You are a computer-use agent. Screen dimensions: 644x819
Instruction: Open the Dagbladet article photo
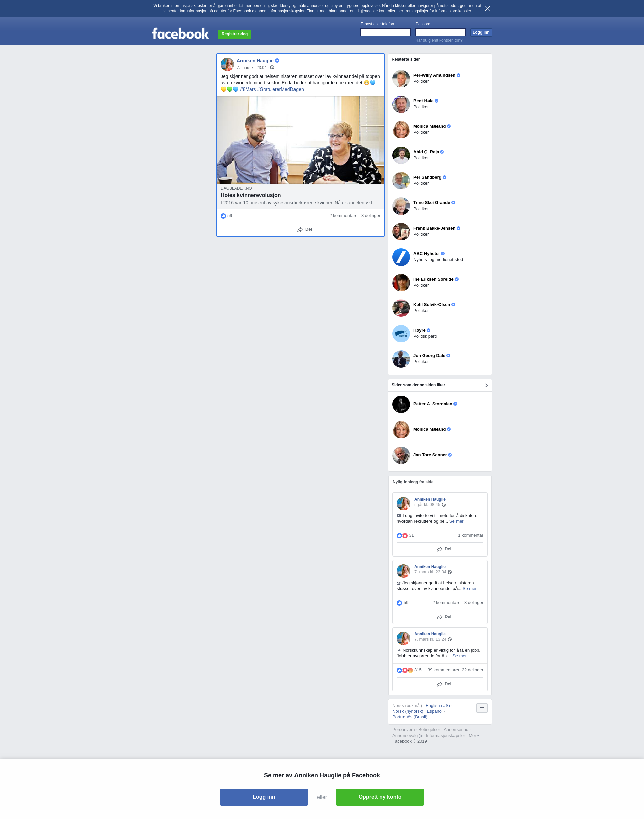(300, 140)
